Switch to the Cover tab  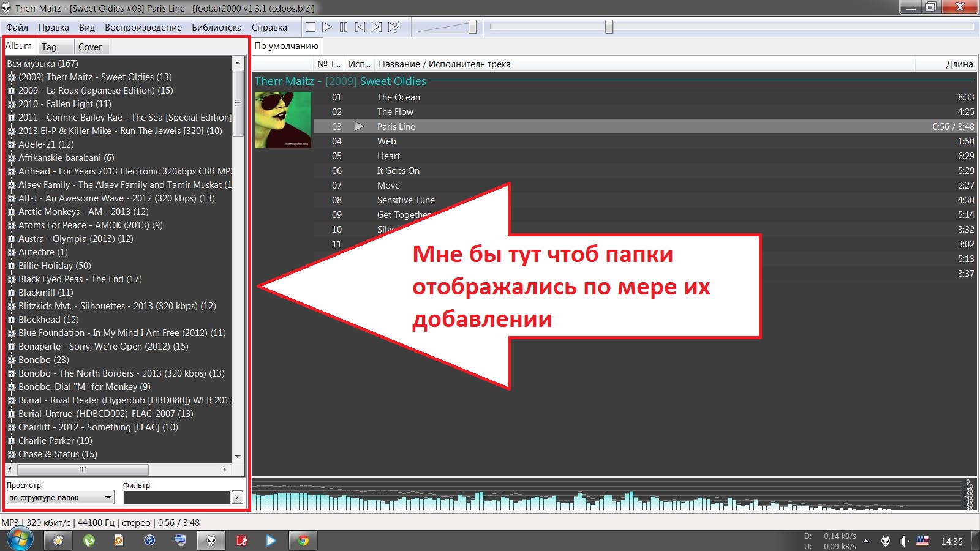pyautogui.click(x=90, y=47)
